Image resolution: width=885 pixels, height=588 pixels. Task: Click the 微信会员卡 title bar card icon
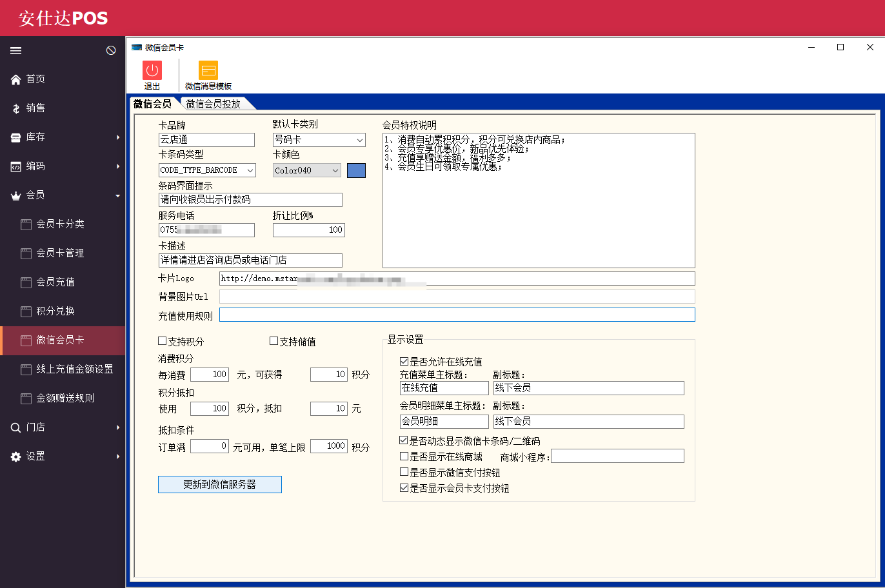tap(137, 47)
